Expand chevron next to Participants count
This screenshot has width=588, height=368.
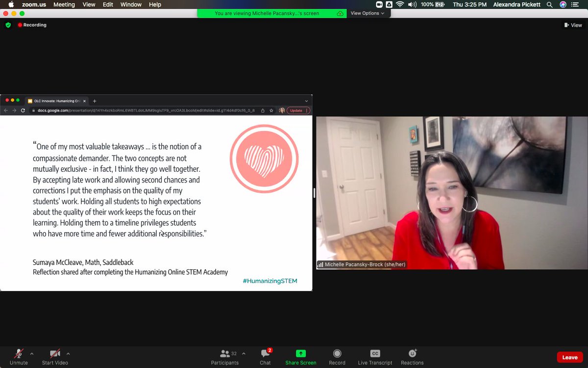[244, 353]
